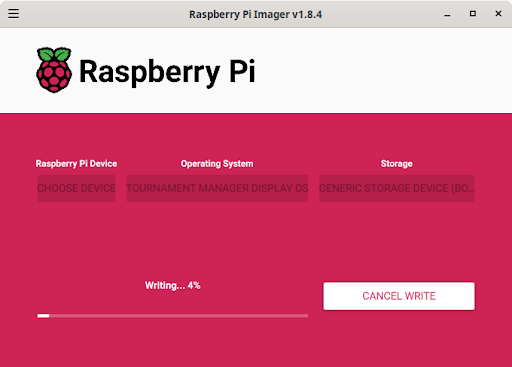
Task: Maximize the Imager window
Action: pos(473,14)
